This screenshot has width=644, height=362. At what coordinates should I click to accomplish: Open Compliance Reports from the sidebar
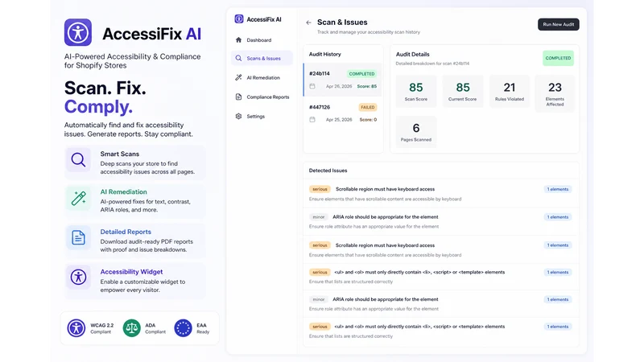point(262,97)
